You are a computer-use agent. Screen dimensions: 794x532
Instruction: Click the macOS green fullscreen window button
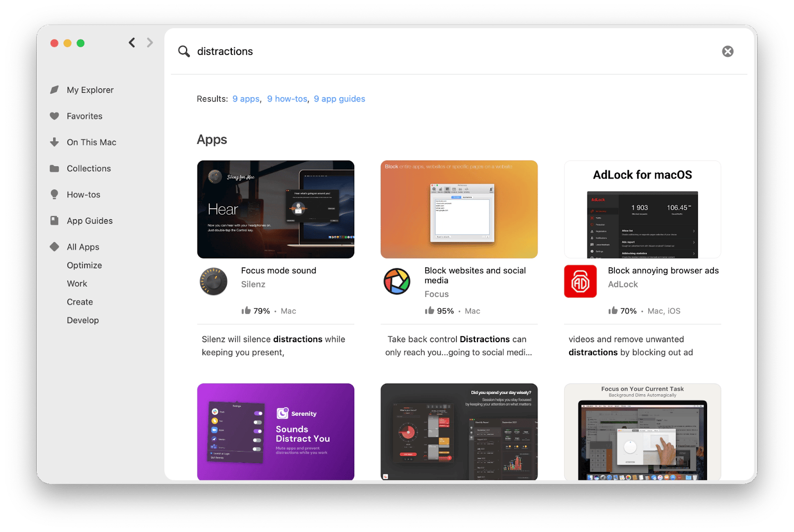(80, 43)
